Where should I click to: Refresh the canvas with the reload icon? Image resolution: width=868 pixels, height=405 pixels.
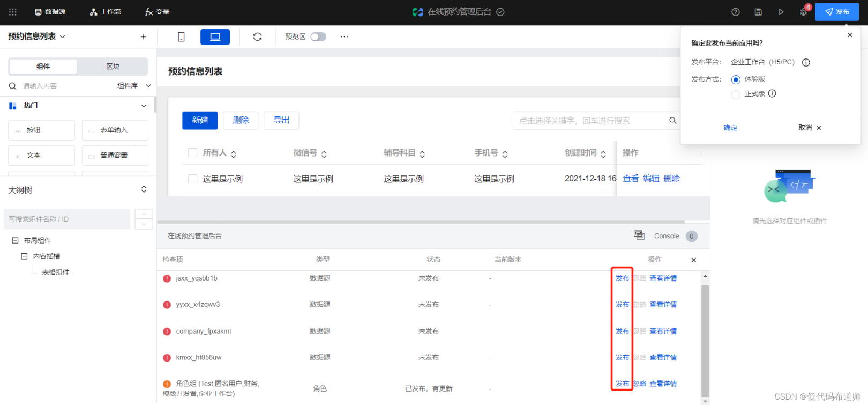(258, 36)
